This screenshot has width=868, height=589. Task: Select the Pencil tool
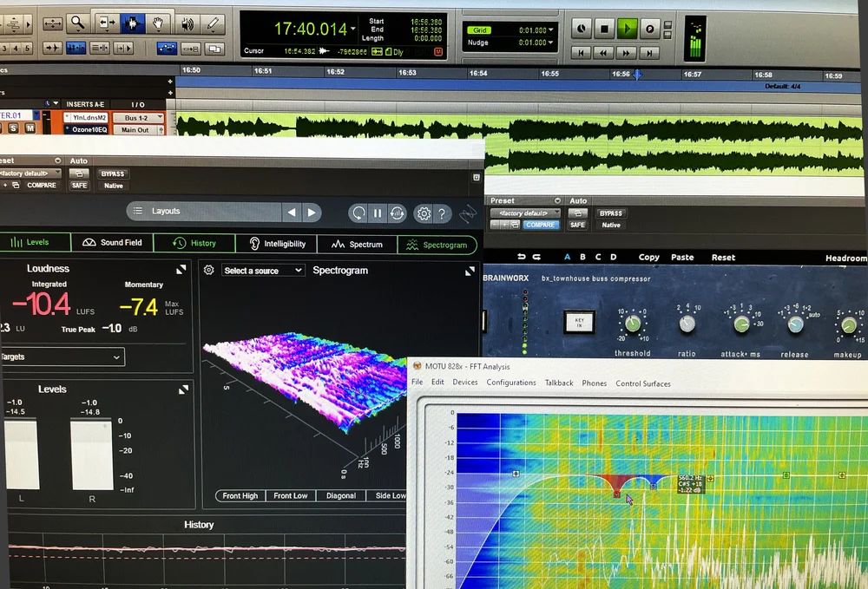coord(214,23)
